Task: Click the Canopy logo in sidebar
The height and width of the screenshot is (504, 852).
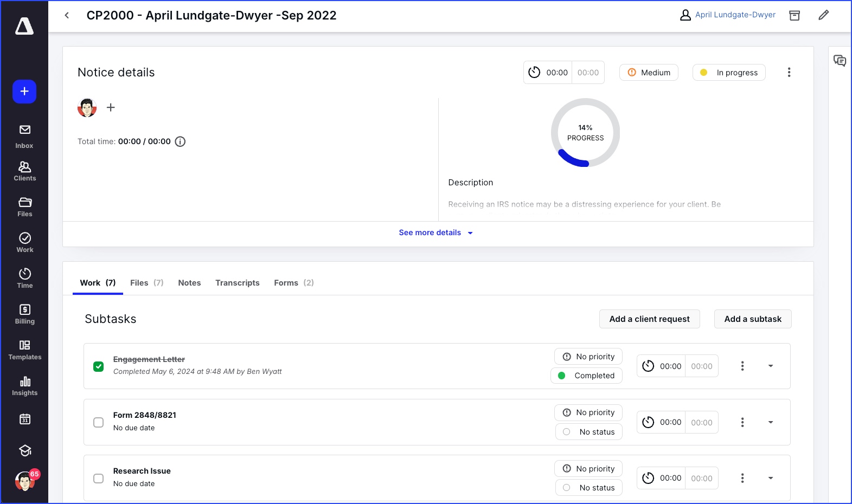Action: pos(24,26)
